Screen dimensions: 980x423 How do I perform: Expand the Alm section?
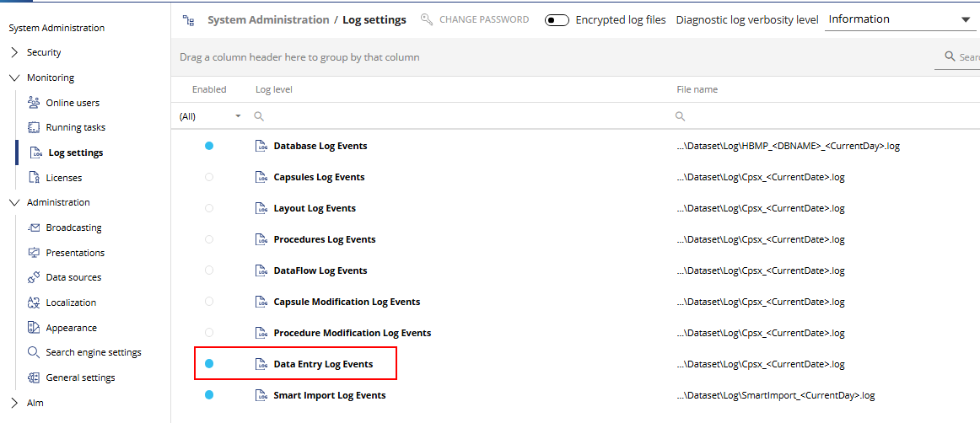point(16,403)
